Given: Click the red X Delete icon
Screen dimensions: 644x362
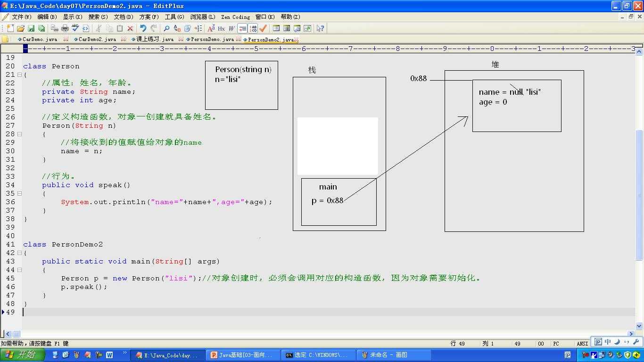Looking at the screenshot, I should (x=130, y=28).
